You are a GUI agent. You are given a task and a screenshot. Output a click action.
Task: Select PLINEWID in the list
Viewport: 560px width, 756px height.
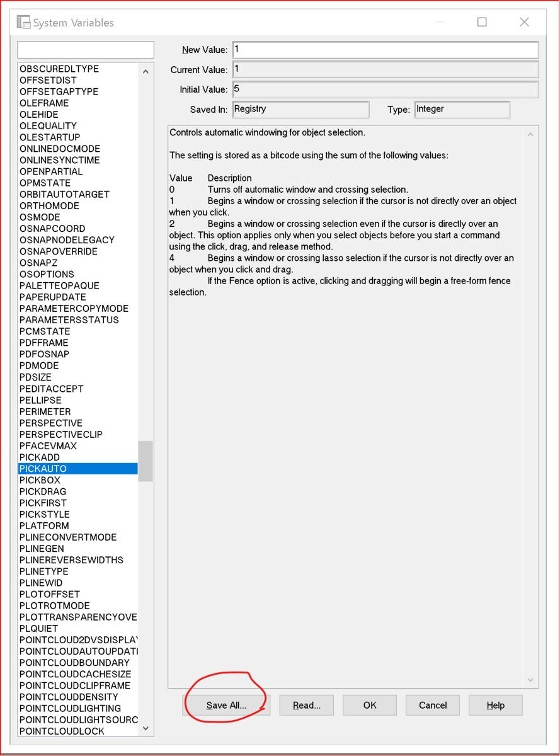[x=41, y=583]
